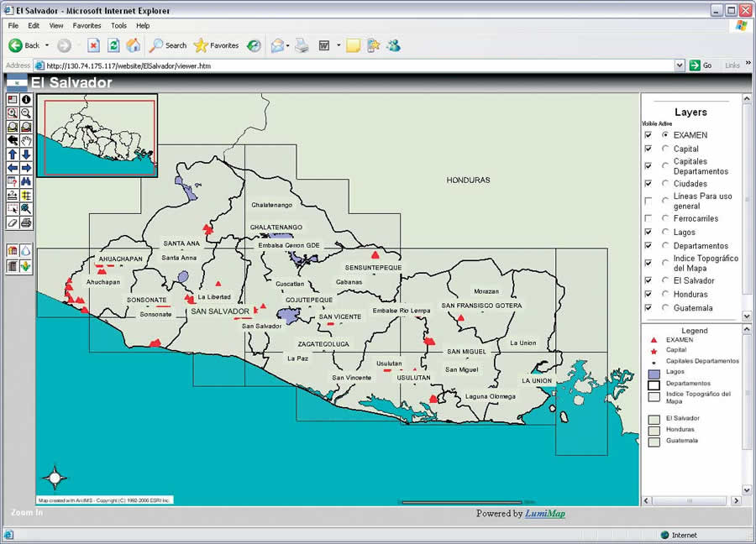Select the Identify (info) tool
This screenshot has height=544, width=756.
tap(26, 100)
